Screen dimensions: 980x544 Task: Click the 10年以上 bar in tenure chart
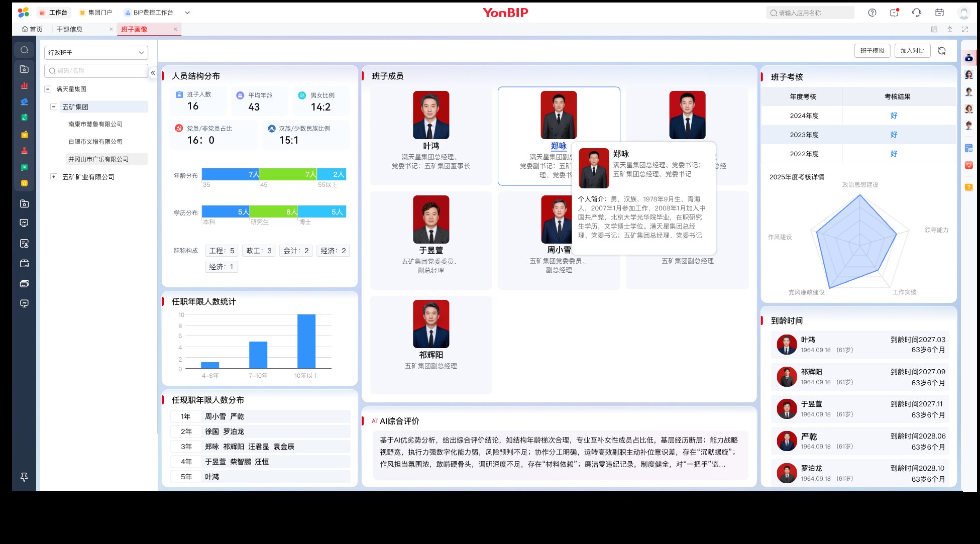click(306, 342)
